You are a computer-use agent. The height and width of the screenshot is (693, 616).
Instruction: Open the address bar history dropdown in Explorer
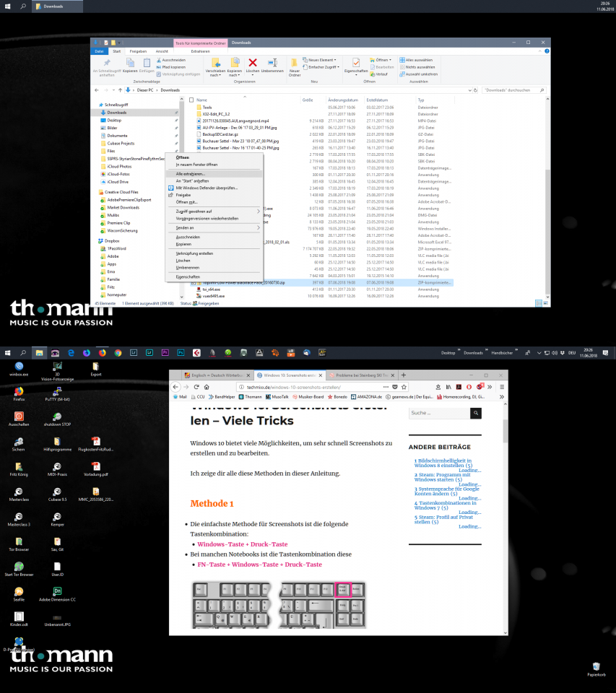click(x=469, y=90)
